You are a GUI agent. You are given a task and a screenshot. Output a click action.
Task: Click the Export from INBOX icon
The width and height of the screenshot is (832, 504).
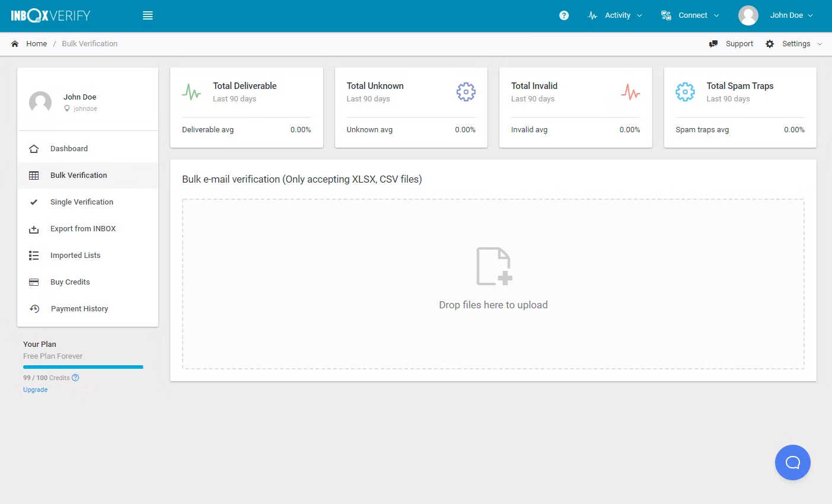tap(34, 229)
